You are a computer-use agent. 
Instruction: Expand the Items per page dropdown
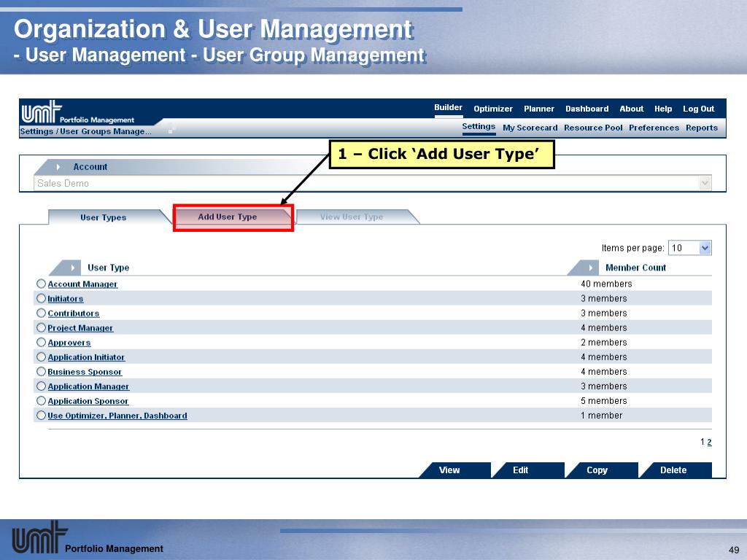coord(705,248)
